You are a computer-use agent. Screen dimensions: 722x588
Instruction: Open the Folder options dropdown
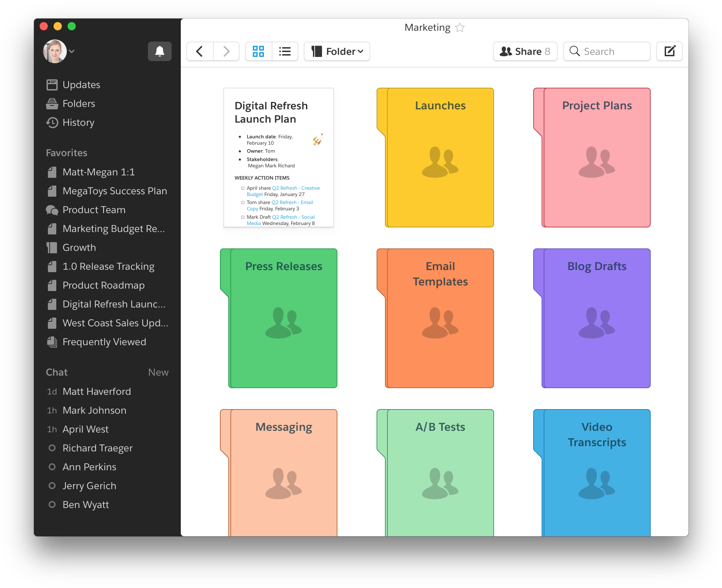[336, 51]
